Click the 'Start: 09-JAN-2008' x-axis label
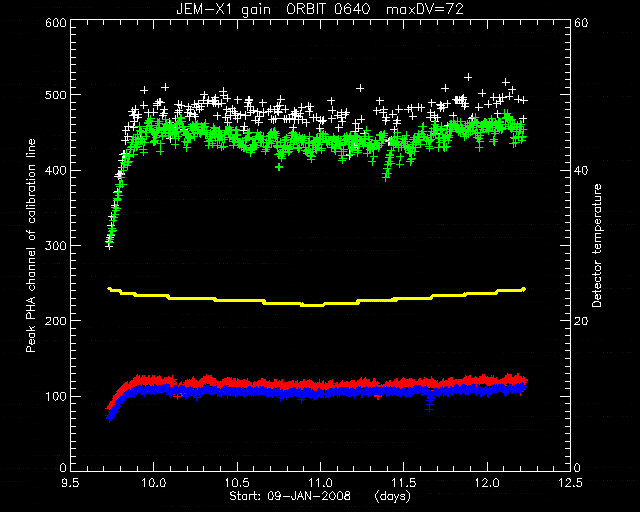This screenshot has height=512, width=640. coord(289,496)
